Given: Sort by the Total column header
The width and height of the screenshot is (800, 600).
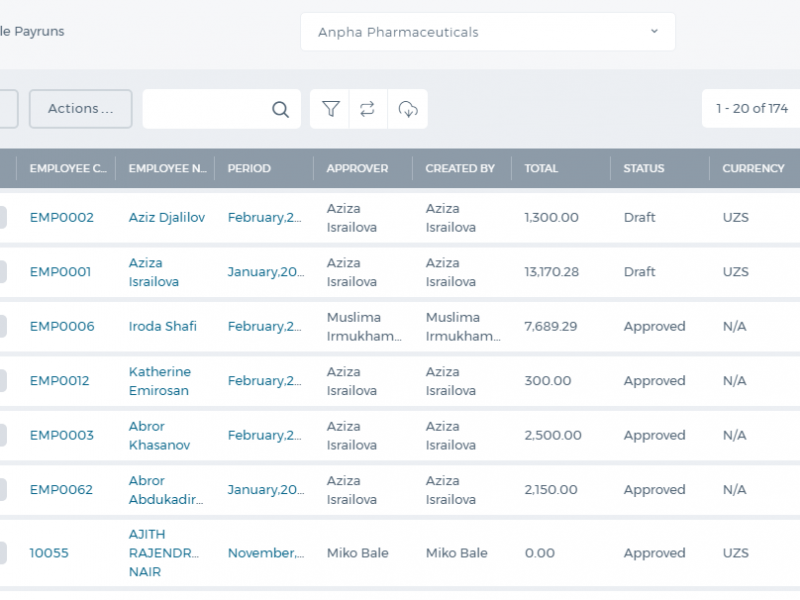Looking at the screenshot, I should point(541,168).
